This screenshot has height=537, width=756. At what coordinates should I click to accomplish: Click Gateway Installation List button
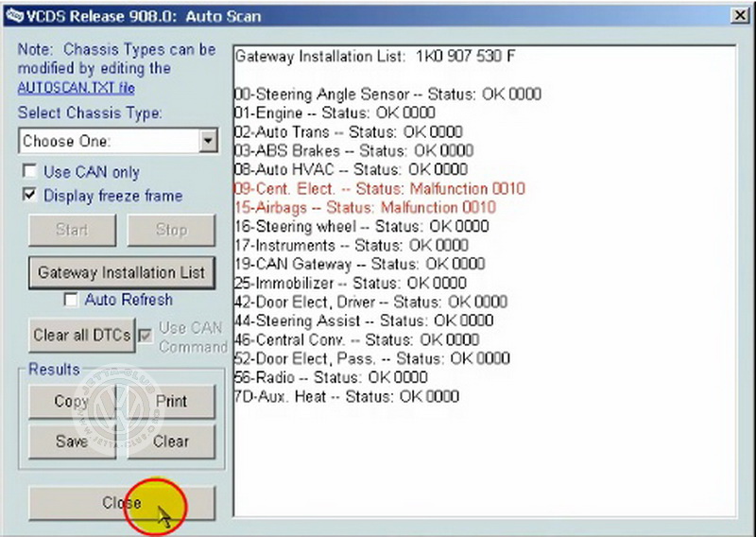[x=122, y=272]
